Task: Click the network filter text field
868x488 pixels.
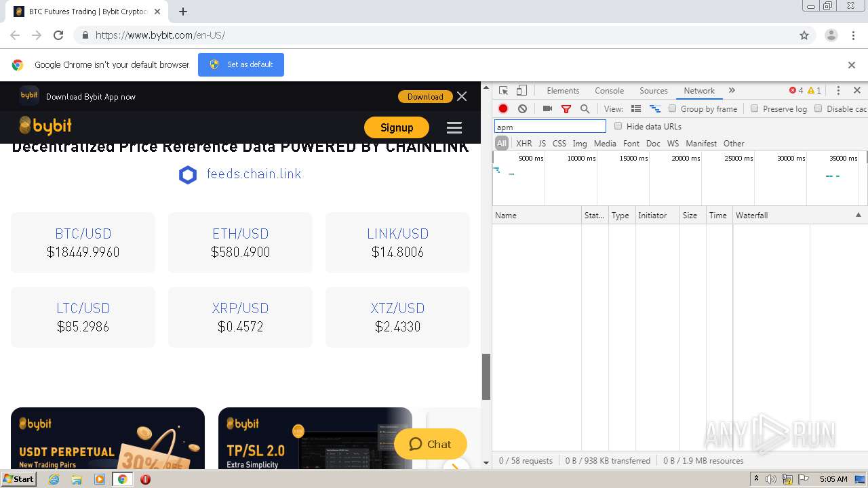Action: [550, 127]
